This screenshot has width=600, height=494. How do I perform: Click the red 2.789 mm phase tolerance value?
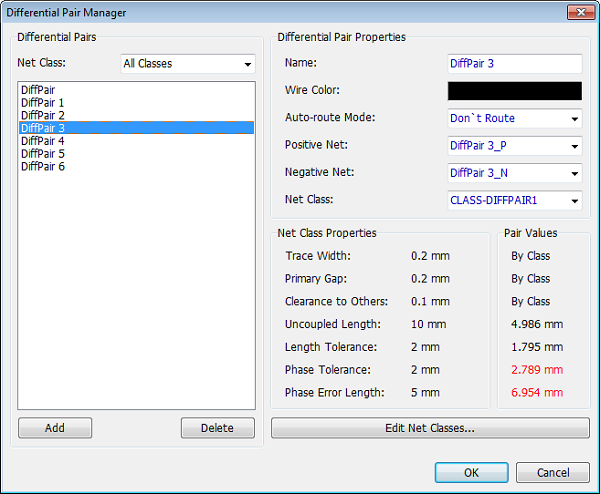click(537, 370)
